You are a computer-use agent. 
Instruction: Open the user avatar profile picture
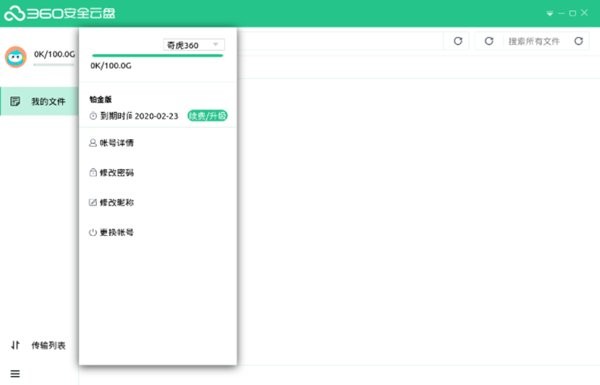click(16, 57)
